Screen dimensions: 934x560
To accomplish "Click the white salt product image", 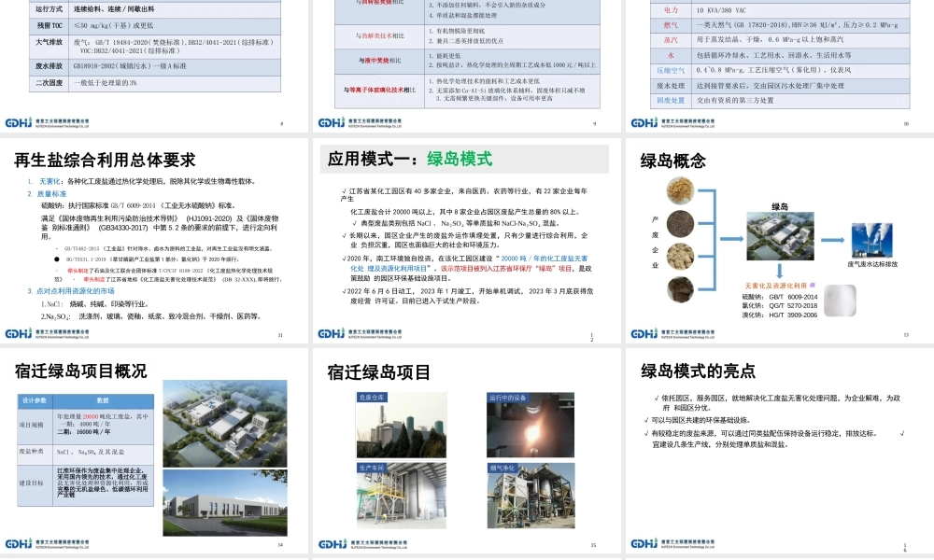I will 841,301.
